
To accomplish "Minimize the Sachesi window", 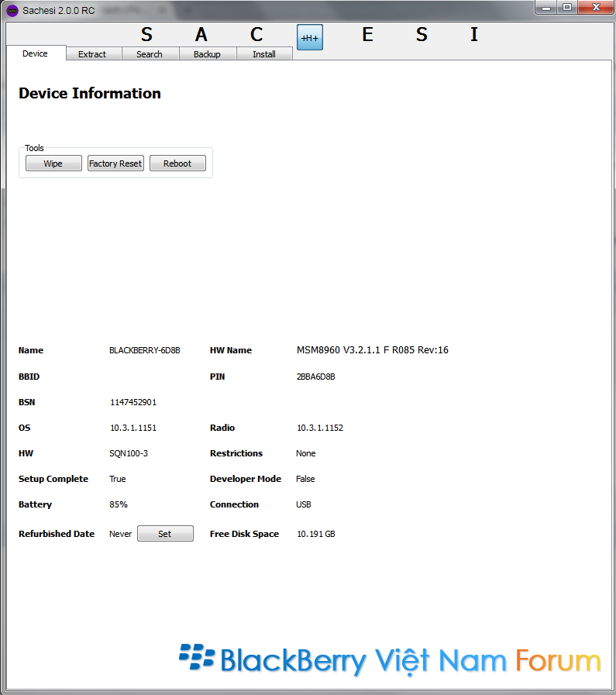I will (x=546, y=8).
